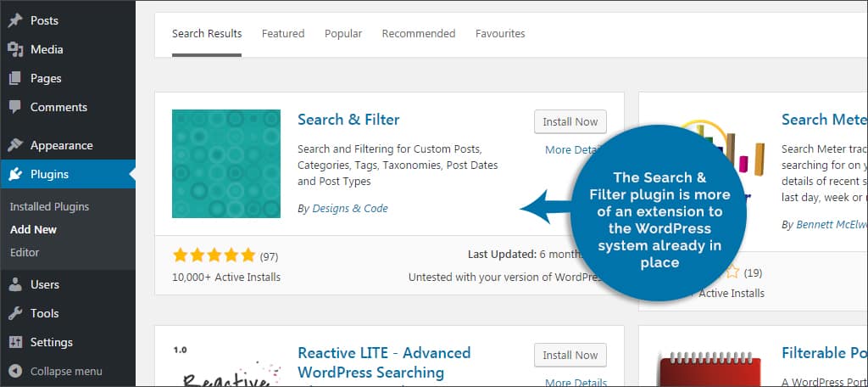Viewport: 868px width, 387px height.
Task: Click the Last Updated text
Action: point(526,255)
